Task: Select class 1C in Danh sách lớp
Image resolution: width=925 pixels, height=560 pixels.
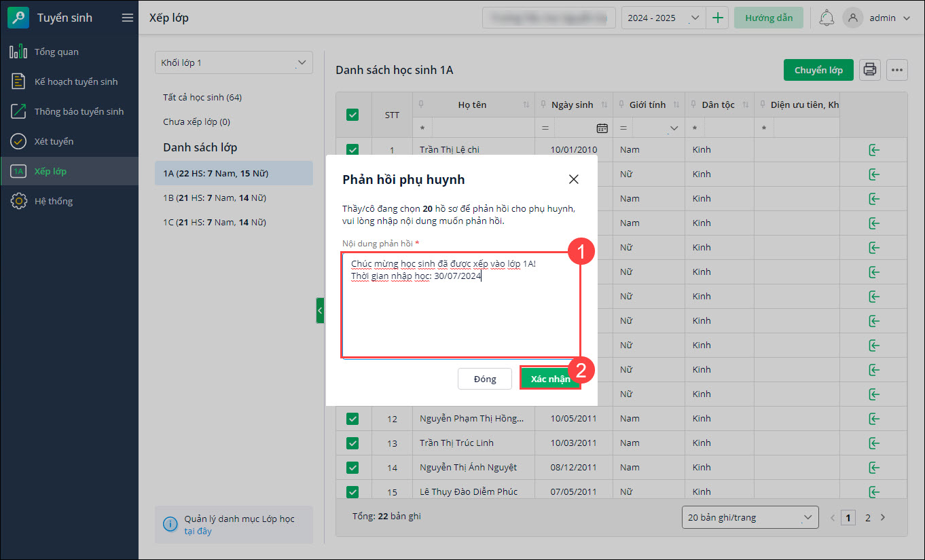Action: [234, 222]
